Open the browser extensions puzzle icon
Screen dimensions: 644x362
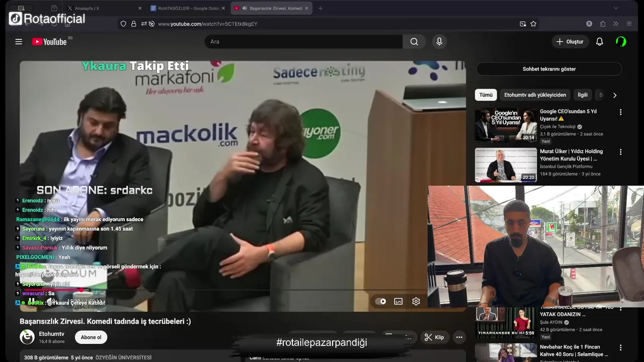[603, 24]
